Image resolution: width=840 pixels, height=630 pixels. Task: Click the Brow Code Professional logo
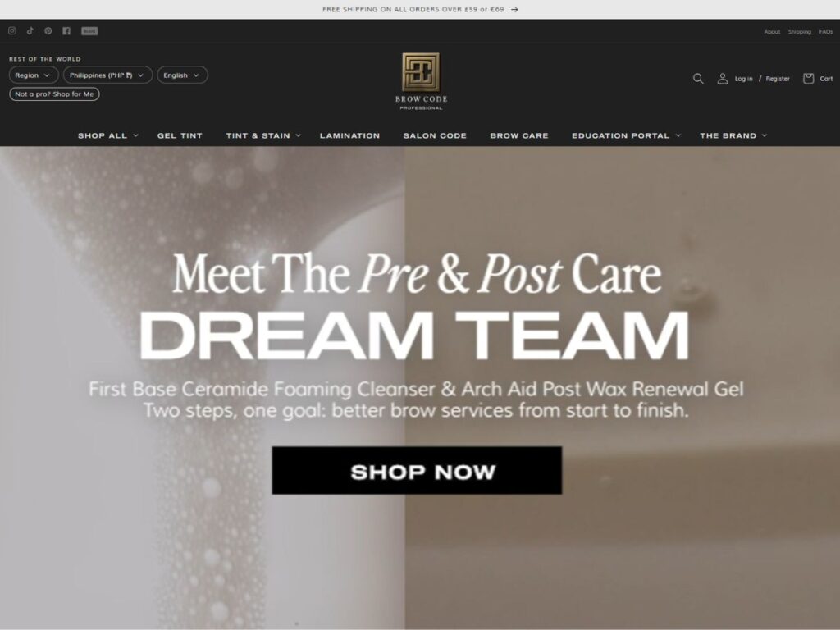421,81
